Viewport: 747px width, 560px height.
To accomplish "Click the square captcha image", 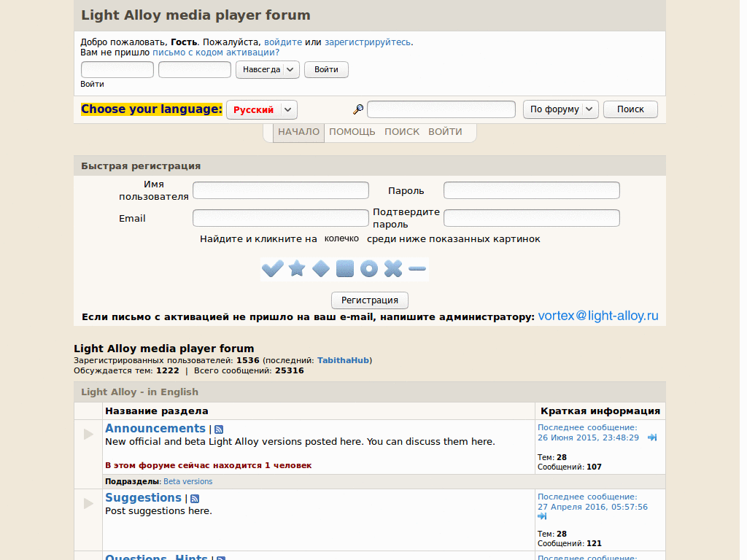I will [345, 268].
